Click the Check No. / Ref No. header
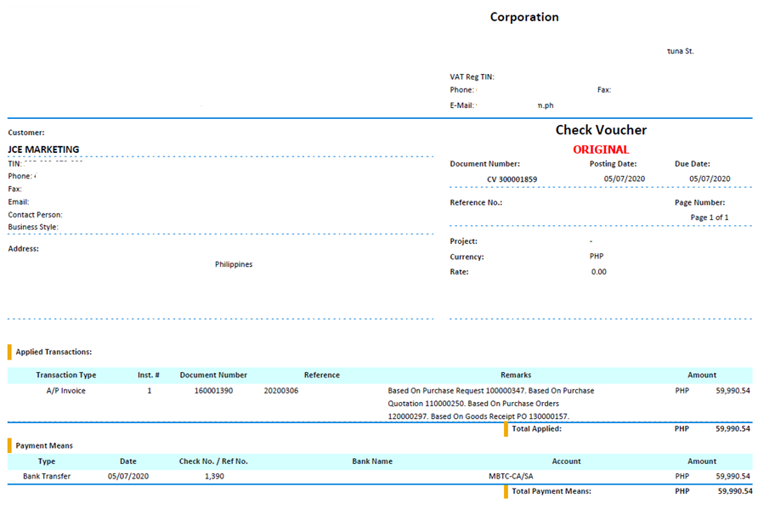 [213, 461]
